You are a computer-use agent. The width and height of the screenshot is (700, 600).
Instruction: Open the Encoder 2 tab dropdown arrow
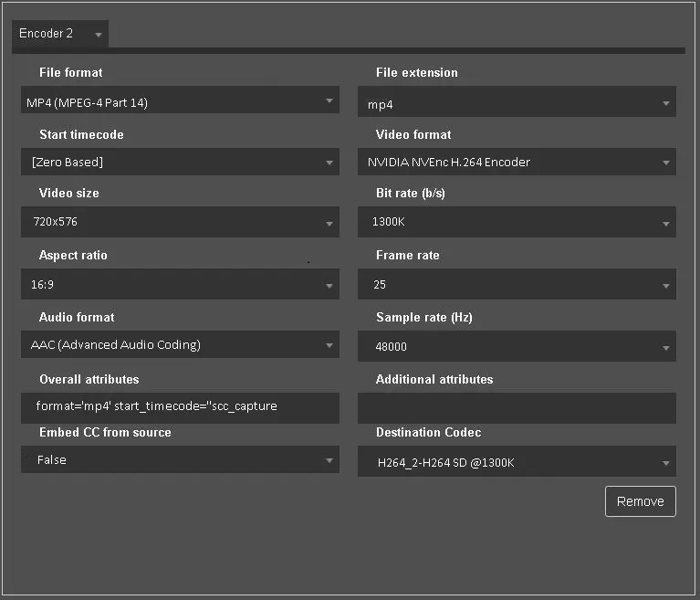[x=98, y=35]
